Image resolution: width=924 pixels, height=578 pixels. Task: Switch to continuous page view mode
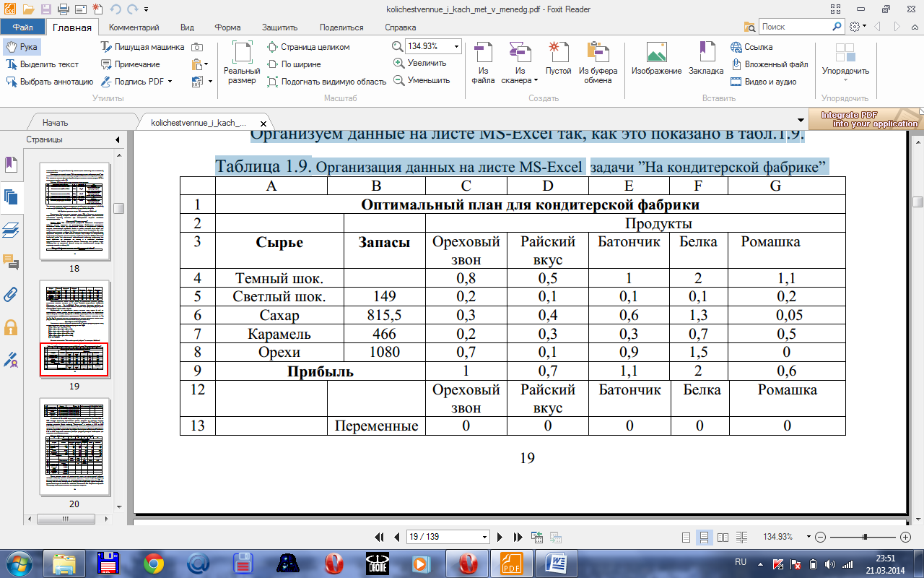[x=705, y=537]
